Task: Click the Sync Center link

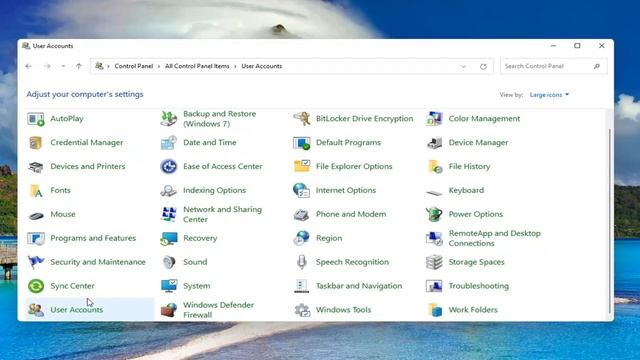Action: click(x=72, y=286)
